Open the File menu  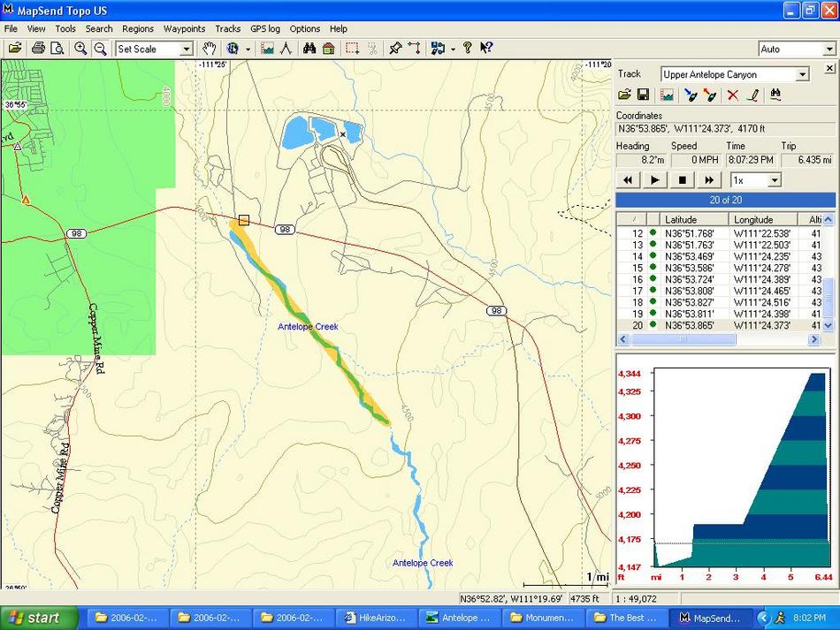pos(11,29)
